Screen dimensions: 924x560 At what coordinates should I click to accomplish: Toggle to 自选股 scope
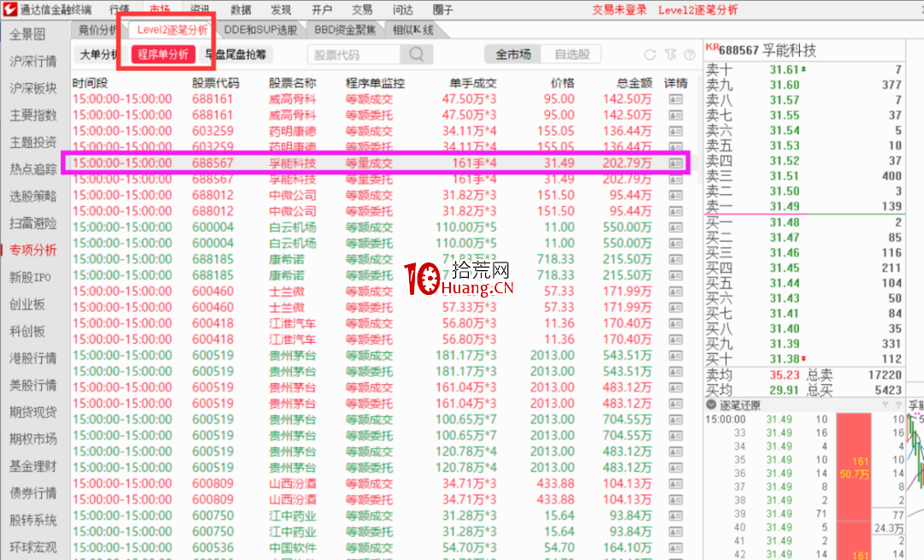click(x=572, y=55)
